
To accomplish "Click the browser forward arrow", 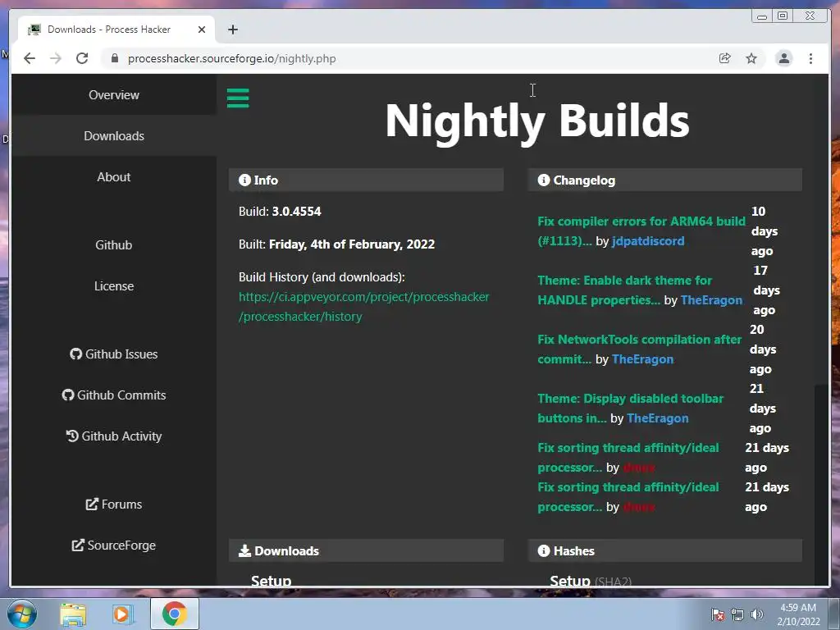I will (x=56, y=58).
